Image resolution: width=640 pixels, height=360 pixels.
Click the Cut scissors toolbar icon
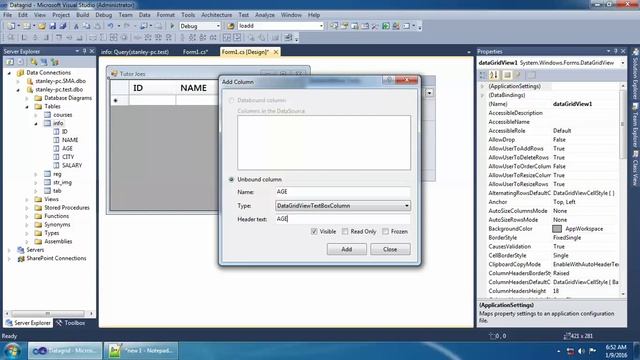(x=76, y=26)
